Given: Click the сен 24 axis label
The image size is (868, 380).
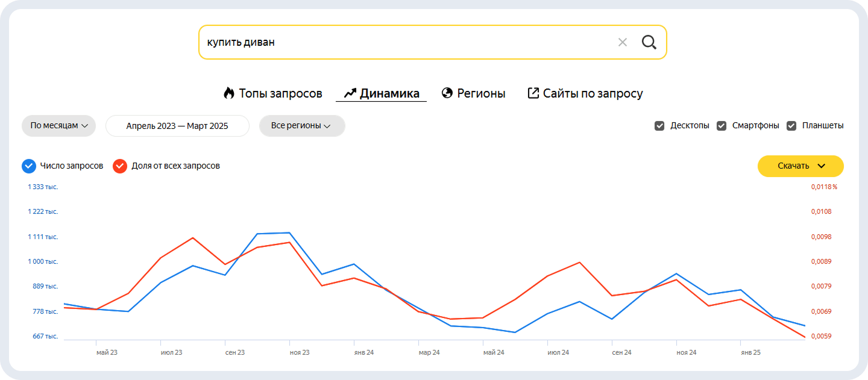Looking at the screenshot, I should coord(621,352).
